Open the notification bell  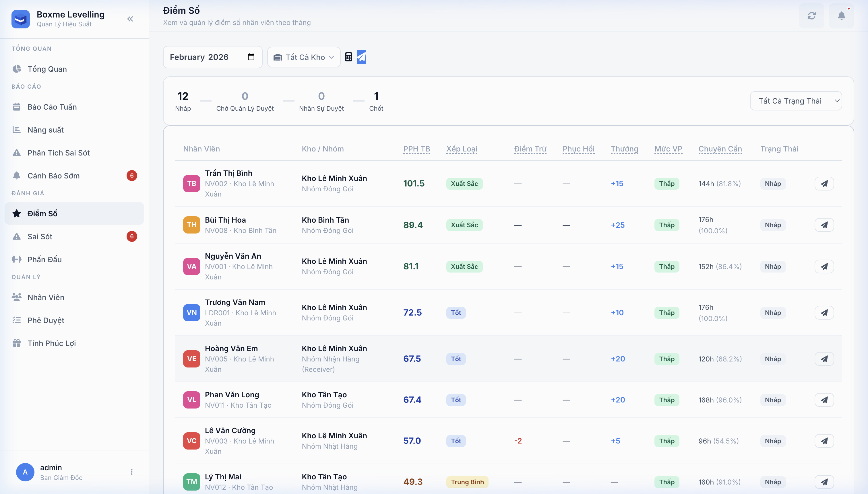(x=841, y=16)
